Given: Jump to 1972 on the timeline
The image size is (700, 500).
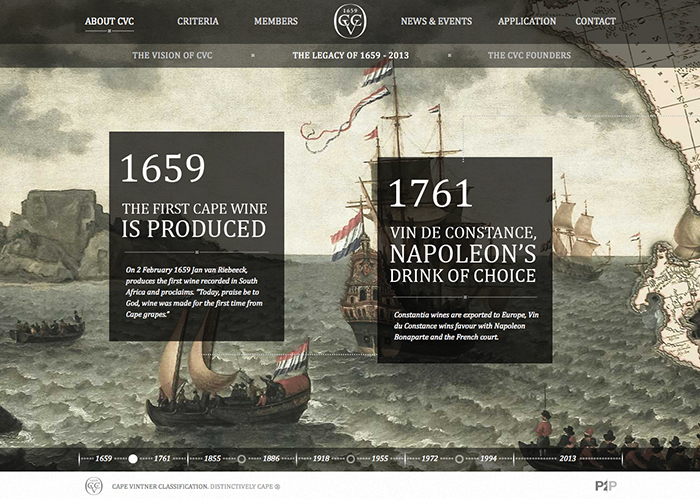Looking at the screenshot, I should [430, 458].
